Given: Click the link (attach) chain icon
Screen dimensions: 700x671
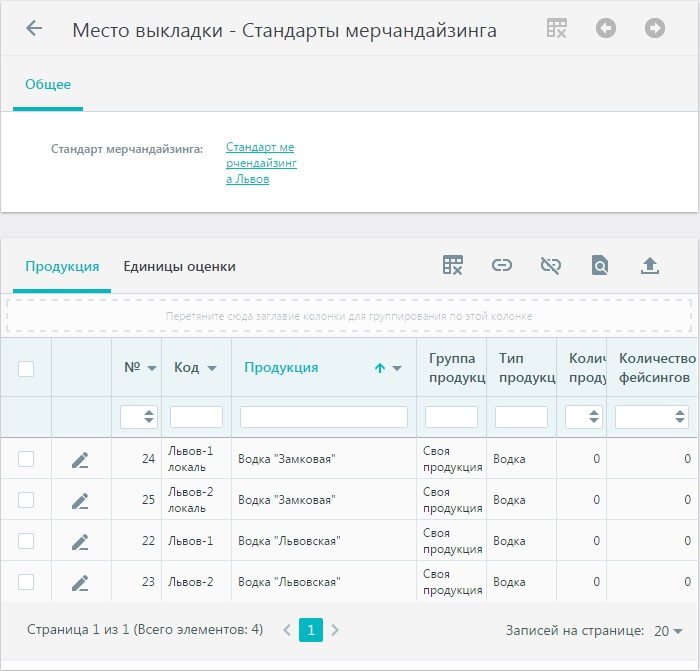Looking at the screenshot, I should (x=502, y=265).
